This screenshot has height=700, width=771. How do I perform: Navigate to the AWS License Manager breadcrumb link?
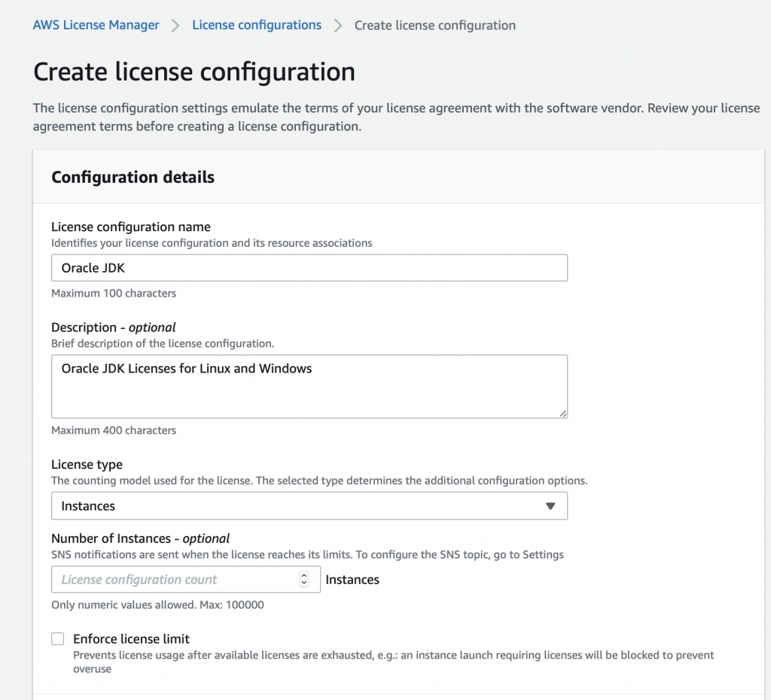[x=96, y=25]
